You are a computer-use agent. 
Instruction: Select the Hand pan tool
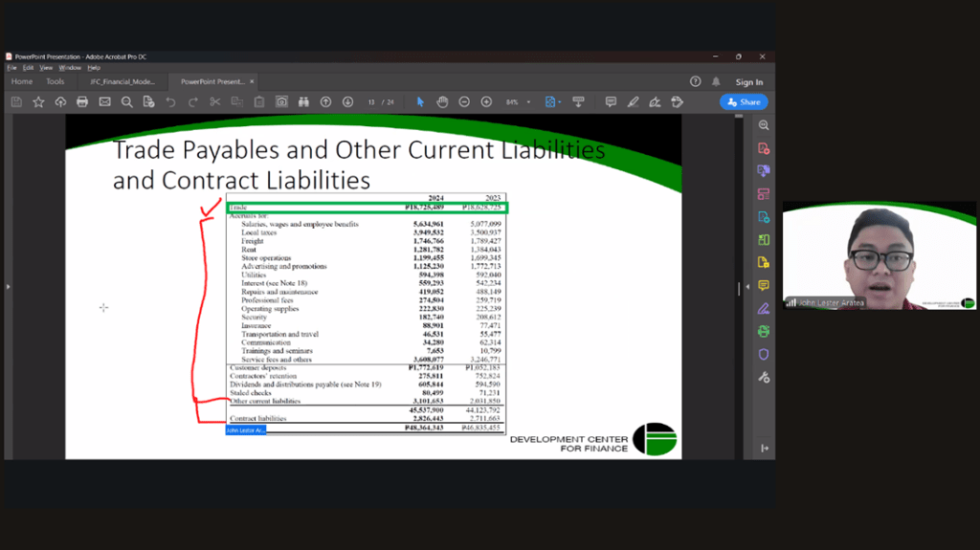(x=442, y=101)
